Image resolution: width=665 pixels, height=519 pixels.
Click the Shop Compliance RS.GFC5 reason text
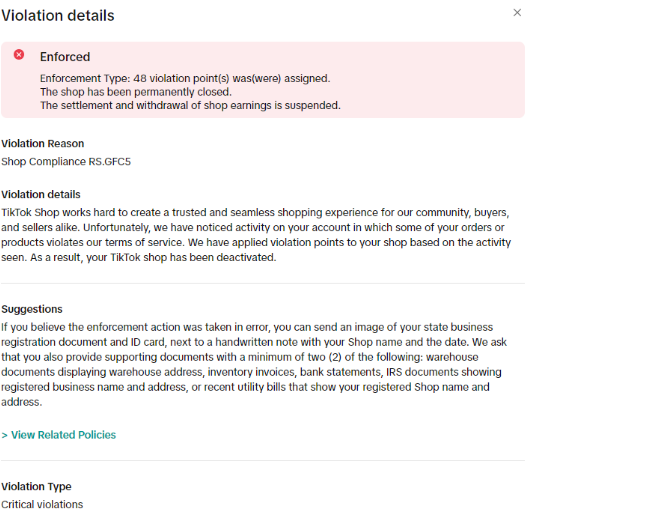pos(66,162)
